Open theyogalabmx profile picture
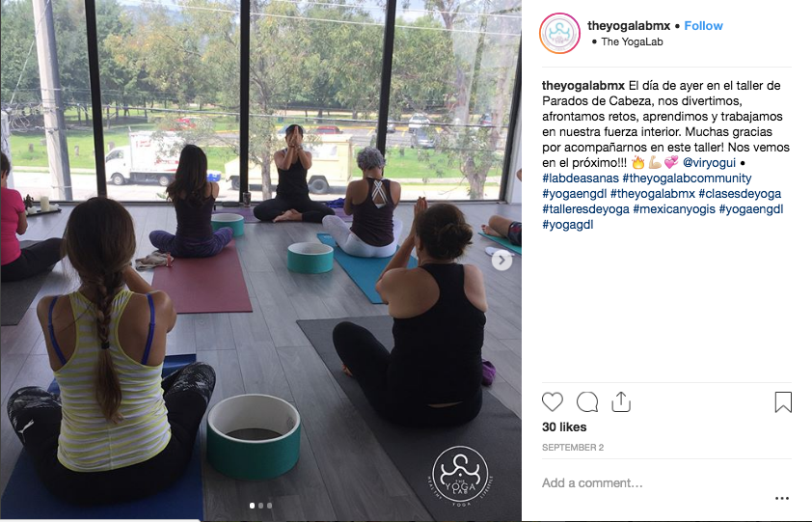Image resolution: width=812 pixels, height=522 pixels. click(559, 34)
